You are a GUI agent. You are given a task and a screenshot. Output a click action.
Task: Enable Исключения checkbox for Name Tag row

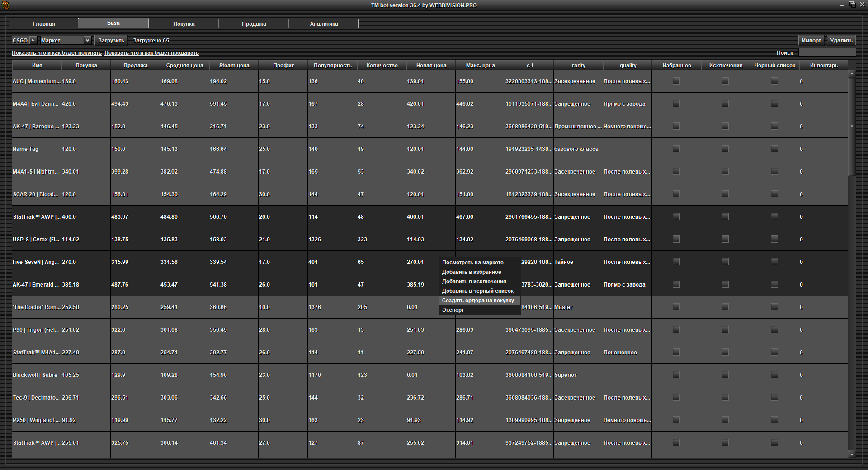coord(725,149)
